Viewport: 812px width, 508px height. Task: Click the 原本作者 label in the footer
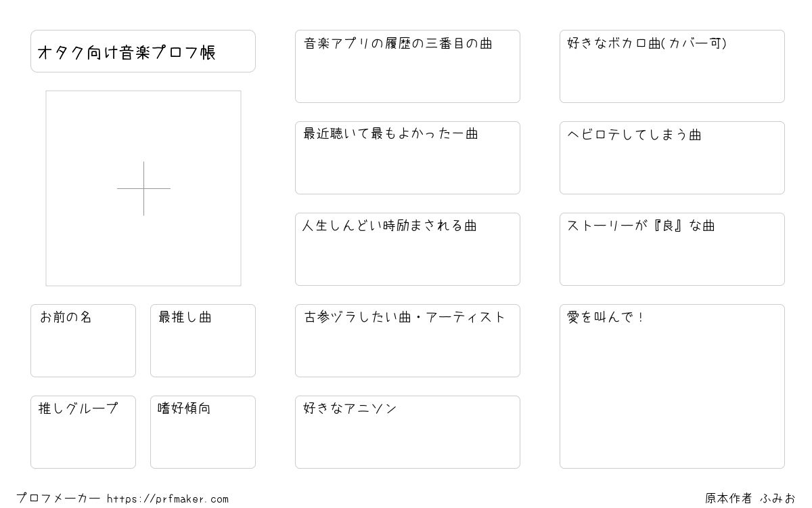pyautogui.click(x=728, y=499)
